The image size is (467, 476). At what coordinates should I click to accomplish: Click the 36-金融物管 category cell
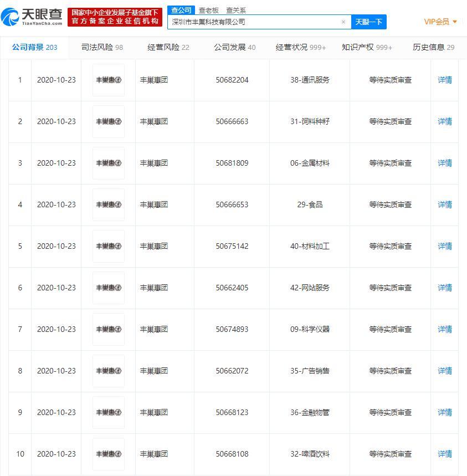(x=310, y=413)
